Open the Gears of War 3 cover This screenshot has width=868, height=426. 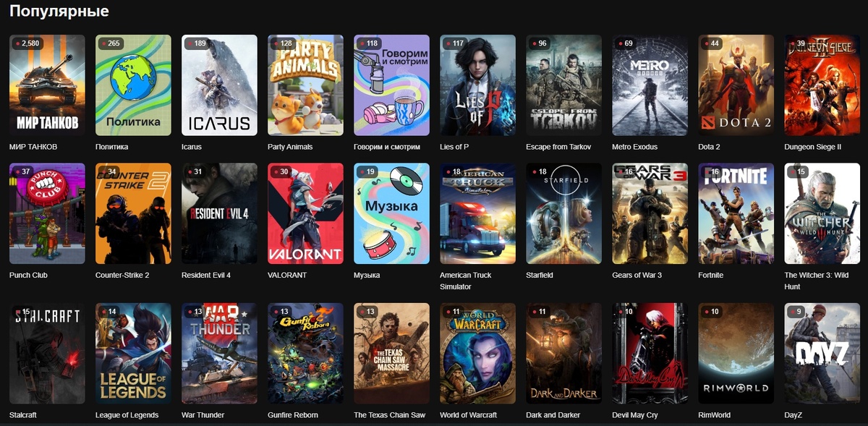click(650, 213)
